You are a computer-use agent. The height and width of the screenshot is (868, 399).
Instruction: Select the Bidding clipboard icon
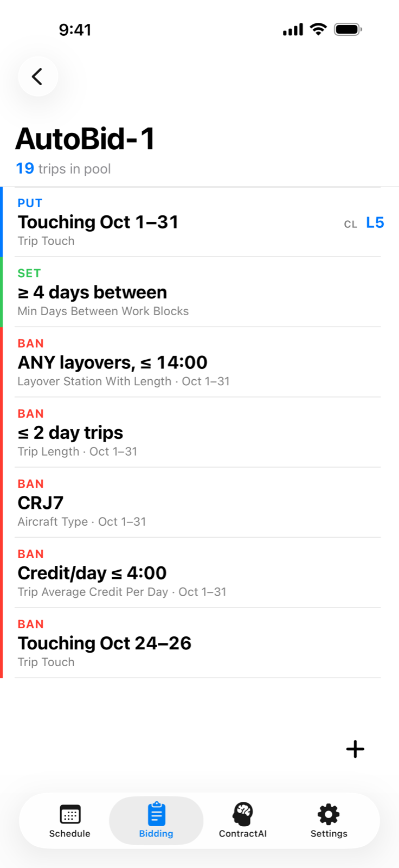point(156,814)
